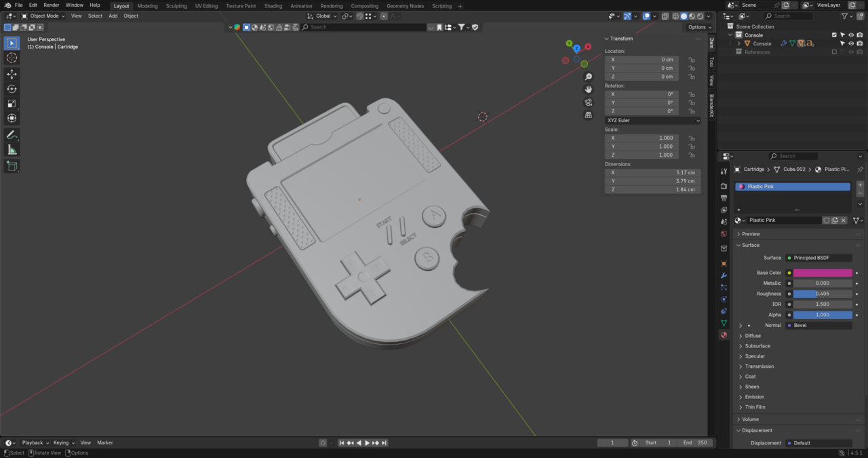Exclude Console collection from view layer
The height and width of the screenshot is (458, 868).
point(834,35)
